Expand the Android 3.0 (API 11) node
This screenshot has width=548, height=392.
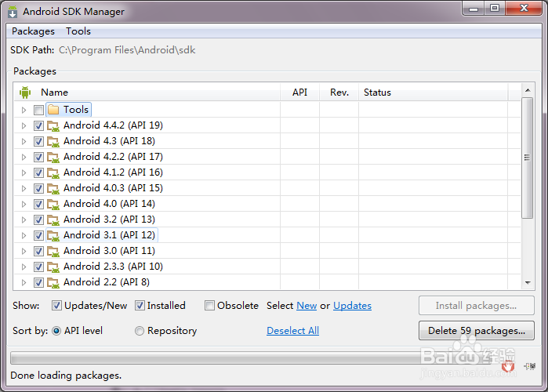24,252
